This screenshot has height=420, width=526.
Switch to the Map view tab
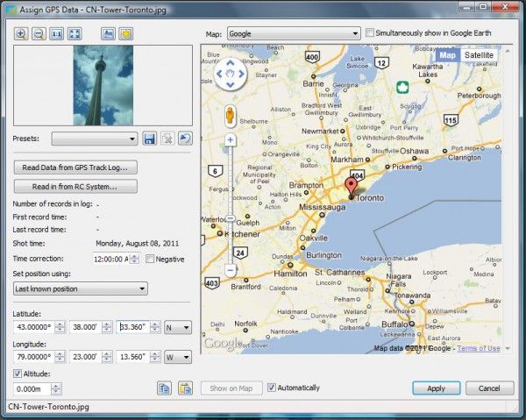tap(447, 55)
